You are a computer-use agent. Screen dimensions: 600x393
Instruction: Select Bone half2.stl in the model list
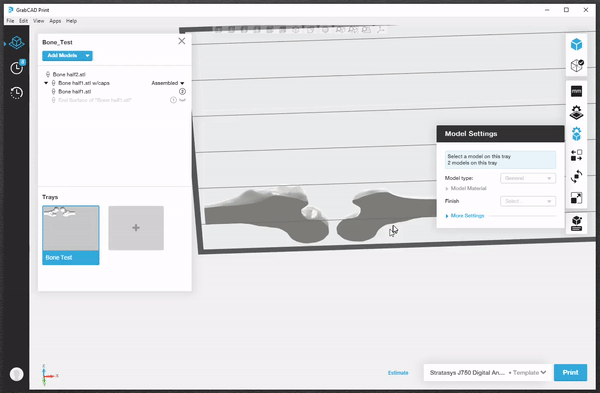click(69, 74)
